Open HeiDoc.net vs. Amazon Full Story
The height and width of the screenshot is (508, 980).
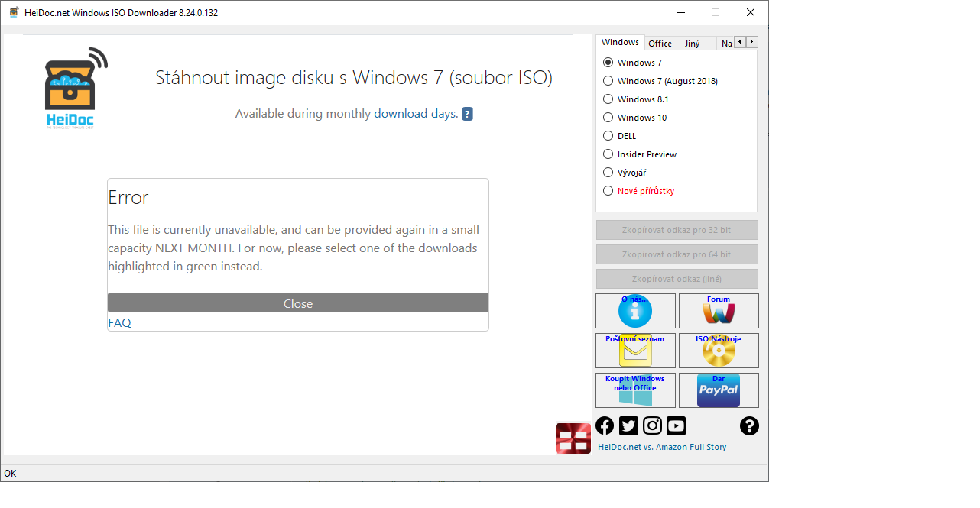point(662,447)
